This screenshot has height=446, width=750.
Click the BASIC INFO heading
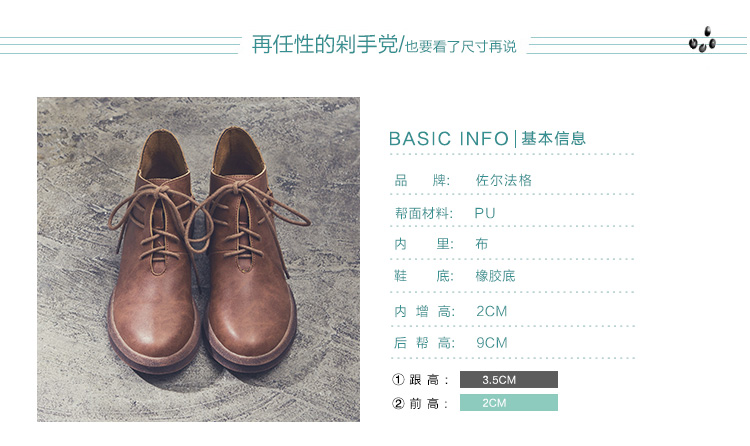(449, 139)
